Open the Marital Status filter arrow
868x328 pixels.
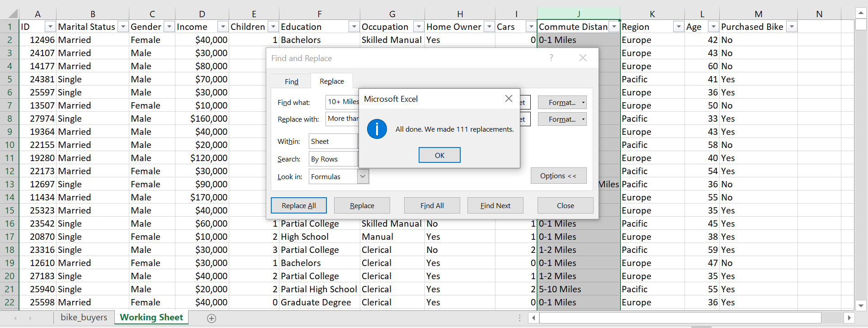(x=123, y=27)
